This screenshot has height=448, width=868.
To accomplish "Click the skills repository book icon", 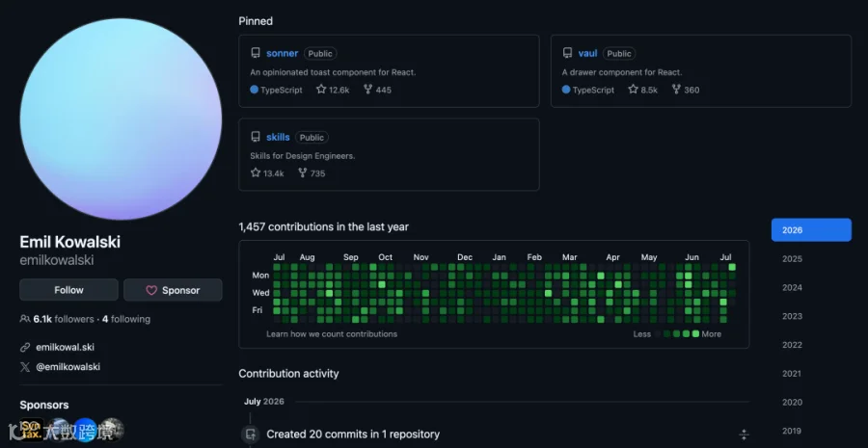I will click(256, 137).
